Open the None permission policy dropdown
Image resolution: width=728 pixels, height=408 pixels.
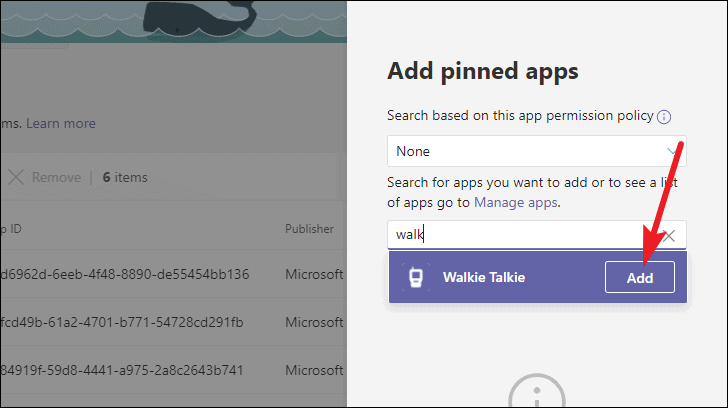(536, 151)
